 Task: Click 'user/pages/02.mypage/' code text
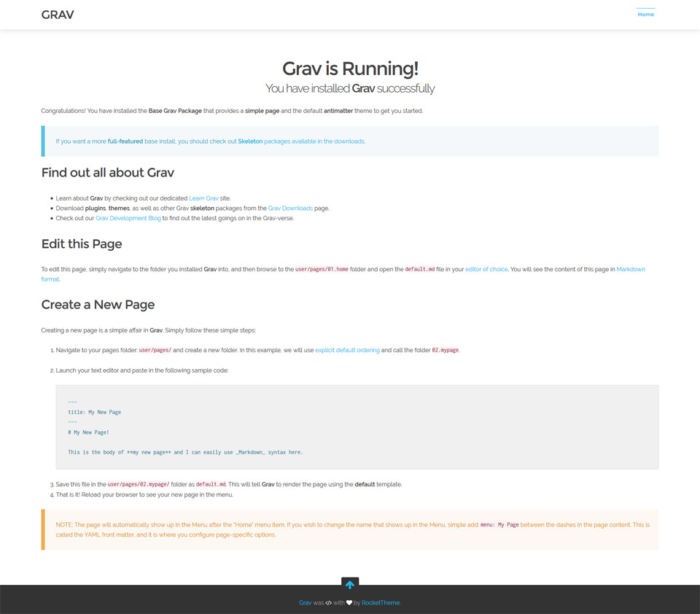click(x=139, y=484)
